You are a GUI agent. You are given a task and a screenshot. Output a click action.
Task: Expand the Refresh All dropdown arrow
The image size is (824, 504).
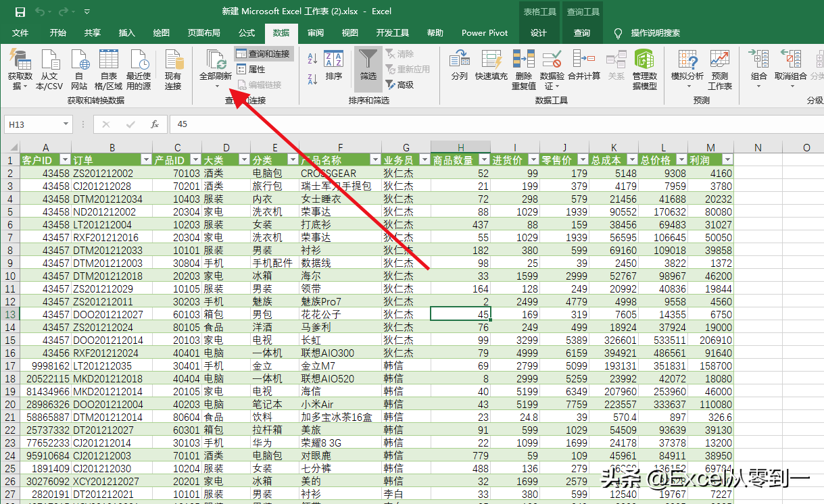(x=217, y=86)
